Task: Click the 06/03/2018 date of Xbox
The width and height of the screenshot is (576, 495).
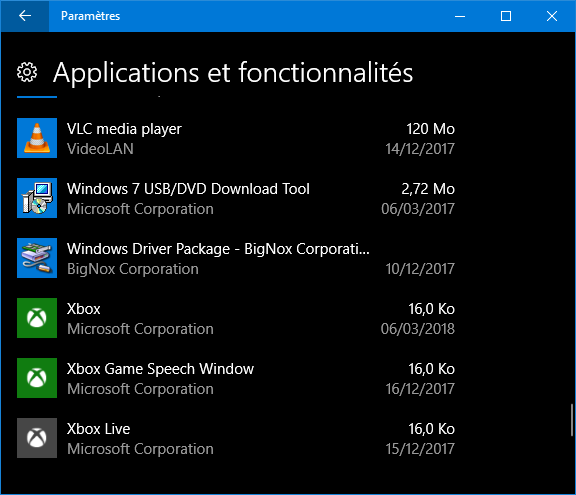Action: (x=418, y=329)
